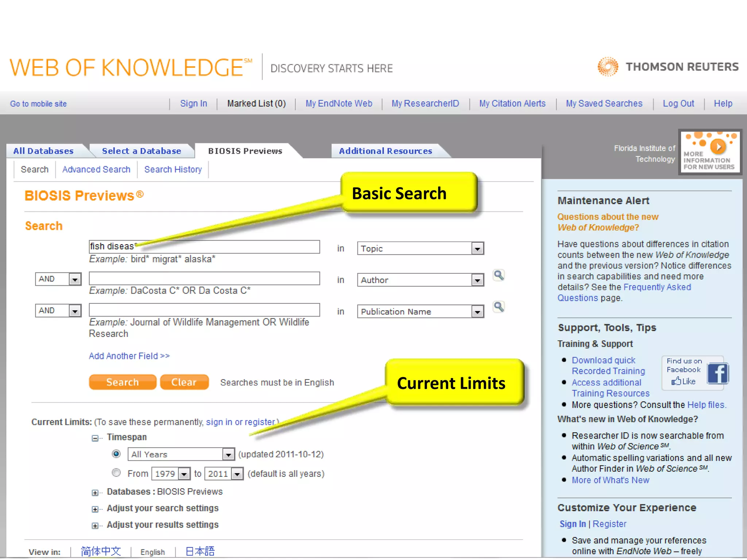The height and width of the screenshot is (560, 747).
Task: Open the BIOSIS Previews tab
Action: point(245,151)
